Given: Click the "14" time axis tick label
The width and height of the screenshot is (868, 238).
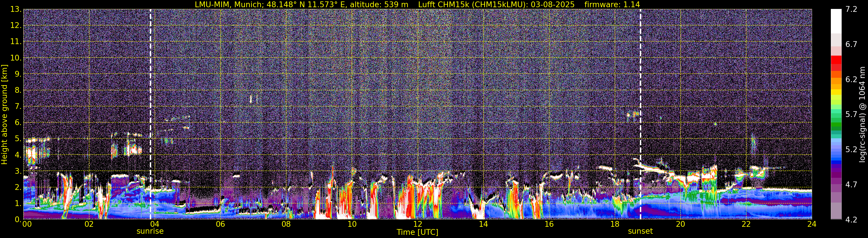Looking at the screenshot, I should point(483,224).
